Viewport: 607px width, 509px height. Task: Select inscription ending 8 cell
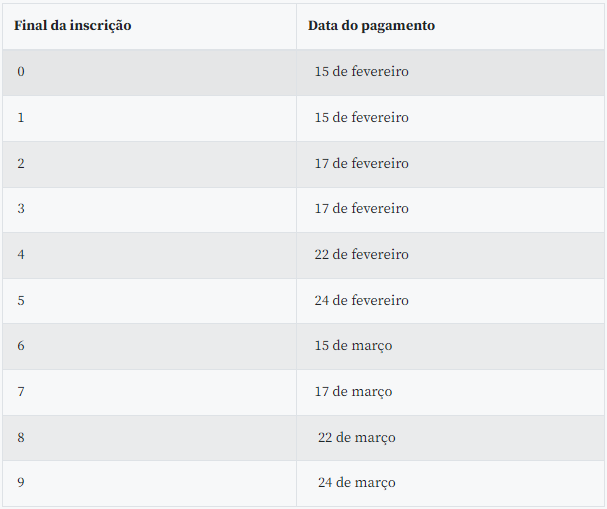coord(149,438)
